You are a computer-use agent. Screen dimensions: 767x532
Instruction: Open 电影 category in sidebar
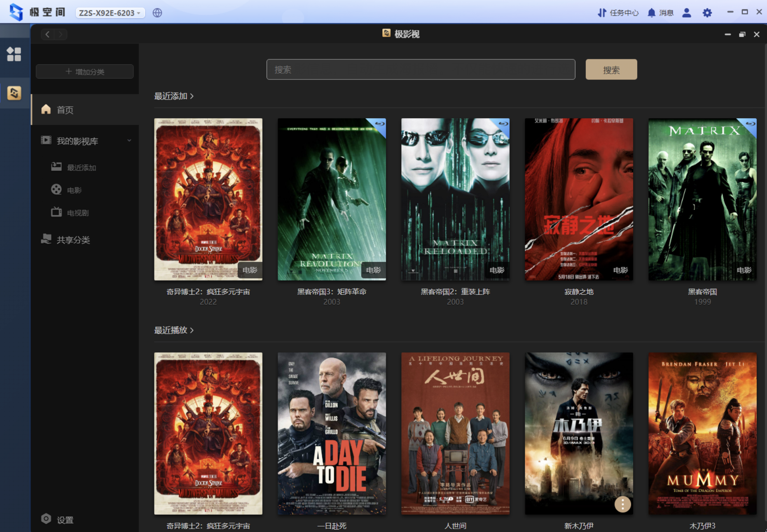coord(74,190)
